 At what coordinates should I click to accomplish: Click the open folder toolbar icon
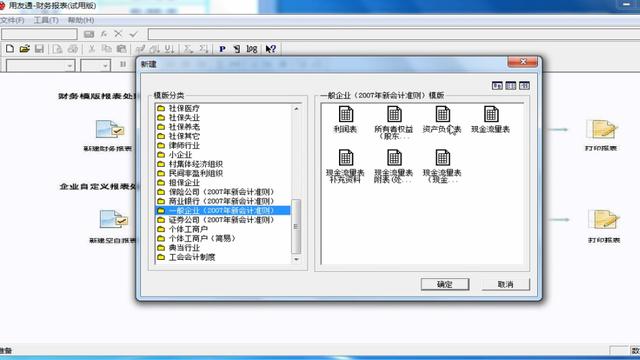coord(24,49)
